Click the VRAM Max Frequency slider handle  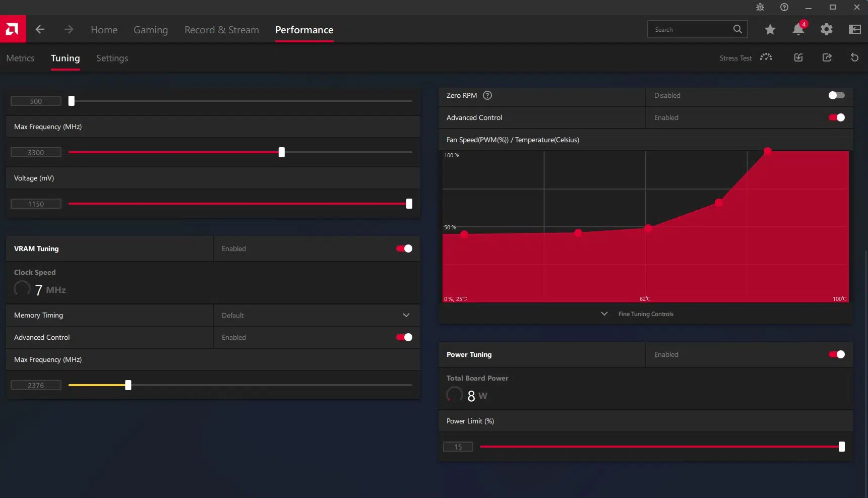[x=128, y=385]
